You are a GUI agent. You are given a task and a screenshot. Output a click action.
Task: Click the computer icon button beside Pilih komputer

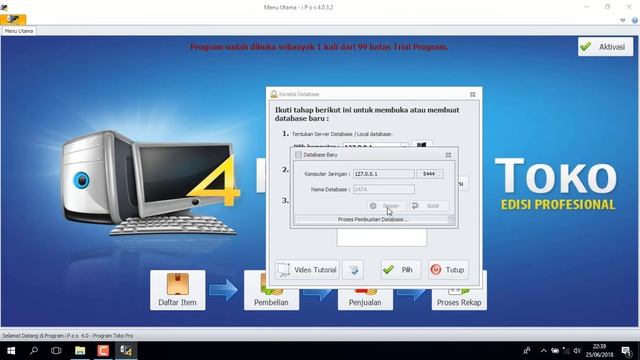422,144
